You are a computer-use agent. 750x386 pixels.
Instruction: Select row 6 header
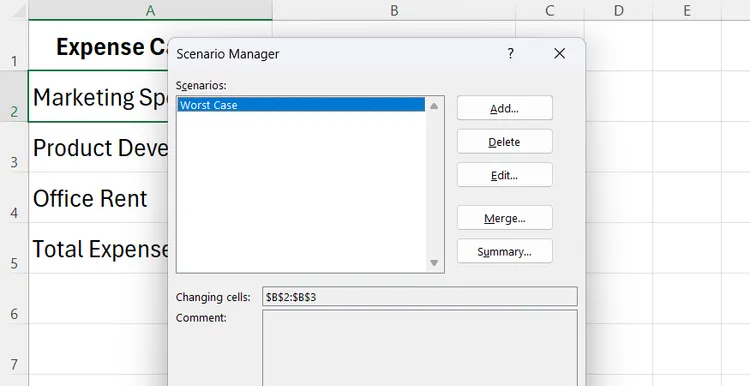[x=14, y=299]
